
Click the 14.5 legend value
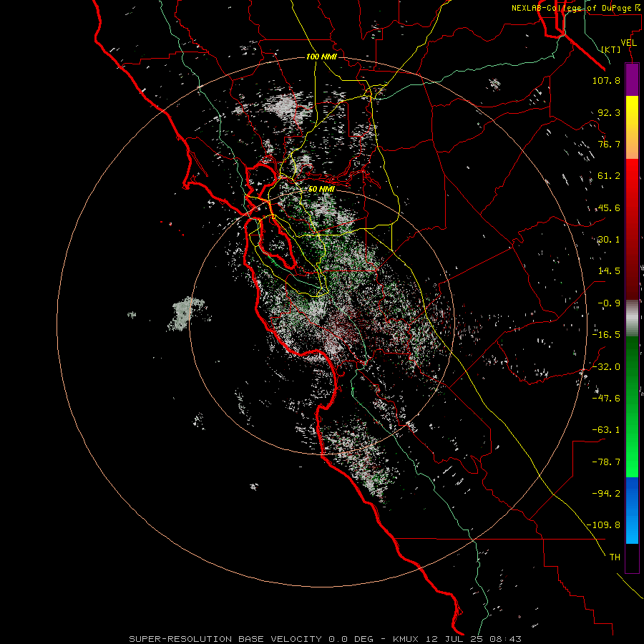609,271
